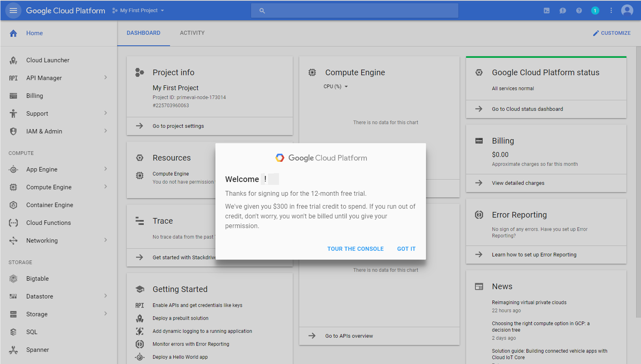Open Monitor errors with Error Reporting item
The height and width of the screenshot is (364, 641).
point(191,344)
